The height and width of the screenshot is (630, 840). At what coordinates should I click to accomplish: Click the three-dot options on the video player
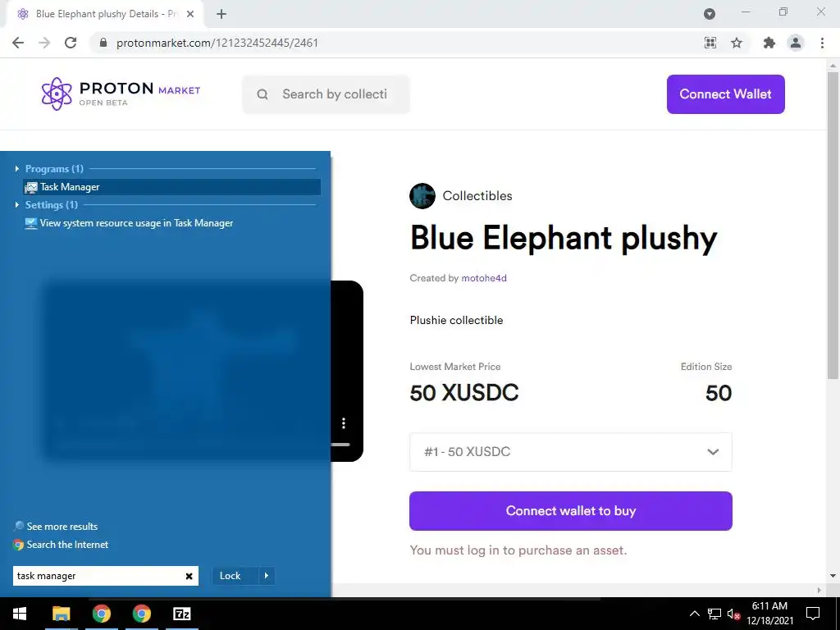(344, 423)
